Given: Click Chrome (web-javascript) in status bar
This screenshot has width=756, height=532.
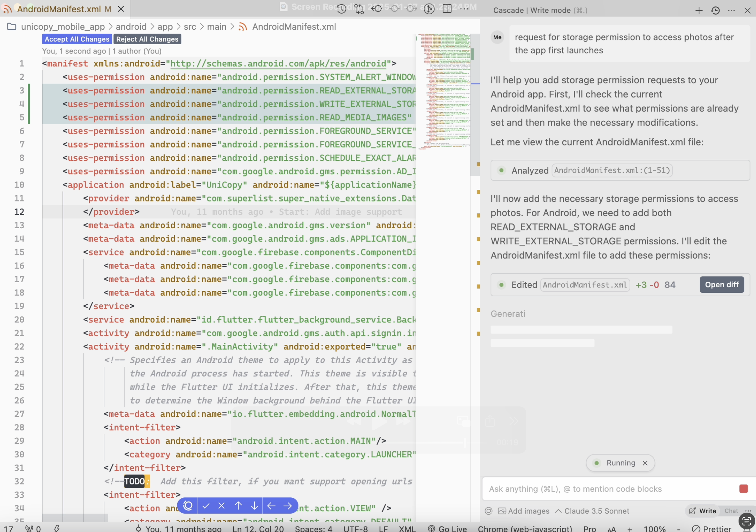Looking at the screenshot, I should tap(525, 528).
